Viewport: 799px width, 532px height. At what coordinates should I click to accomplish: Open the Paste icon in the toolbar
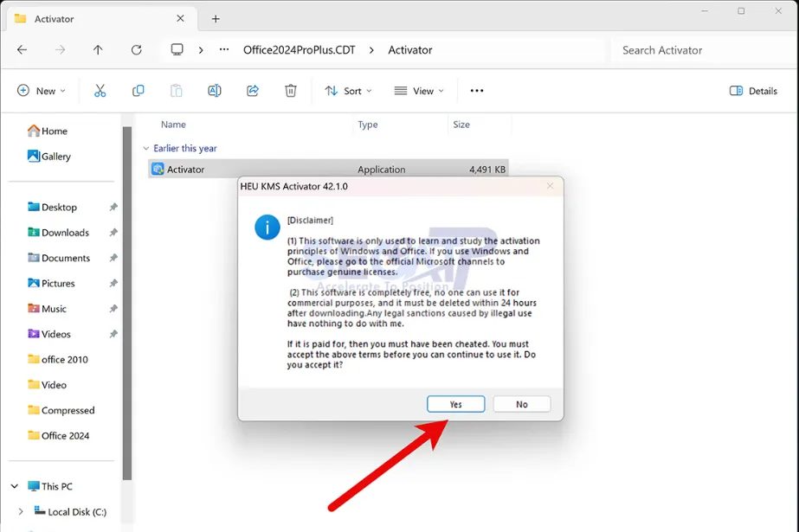176,90
